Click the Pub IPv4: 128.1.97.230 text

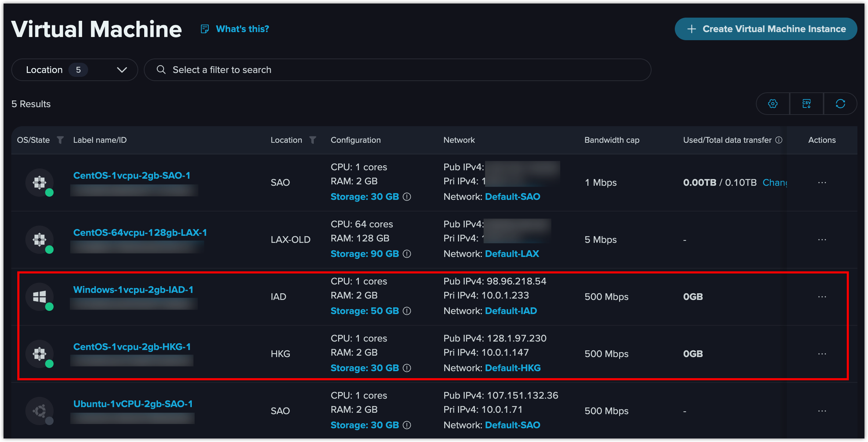pyautogui.click(x=495, y=338)
